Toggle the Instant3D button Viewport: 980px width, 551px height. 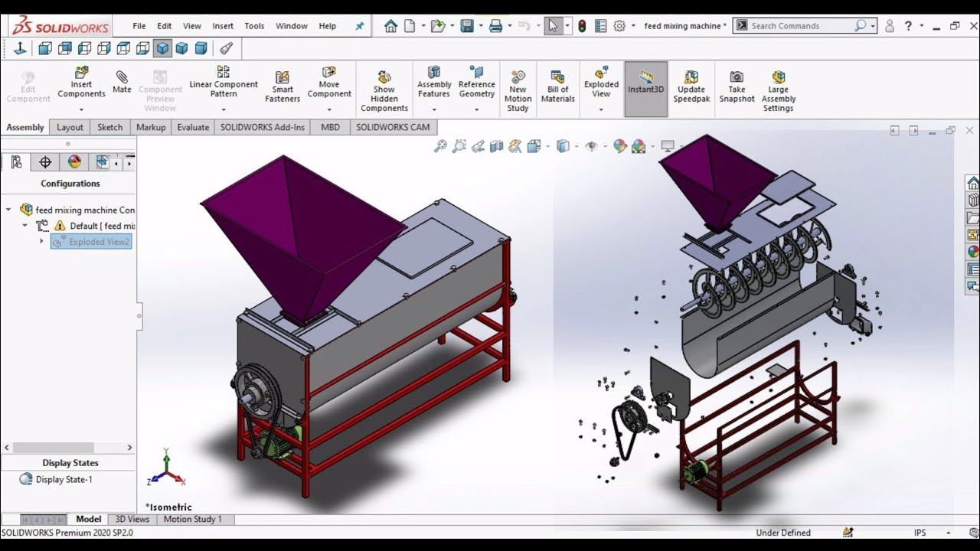(x=646, y=90)
